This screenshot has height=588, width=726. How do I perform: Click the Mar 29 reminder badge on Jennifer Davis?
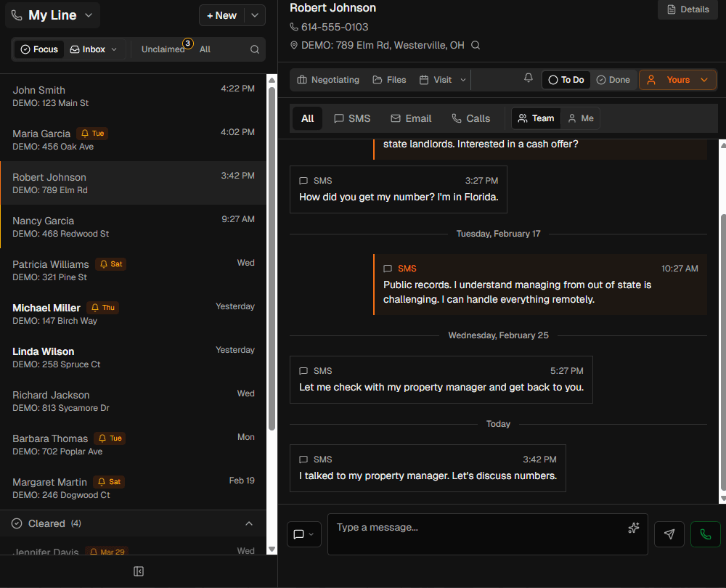pyautogui.click(x=107, y=552)
